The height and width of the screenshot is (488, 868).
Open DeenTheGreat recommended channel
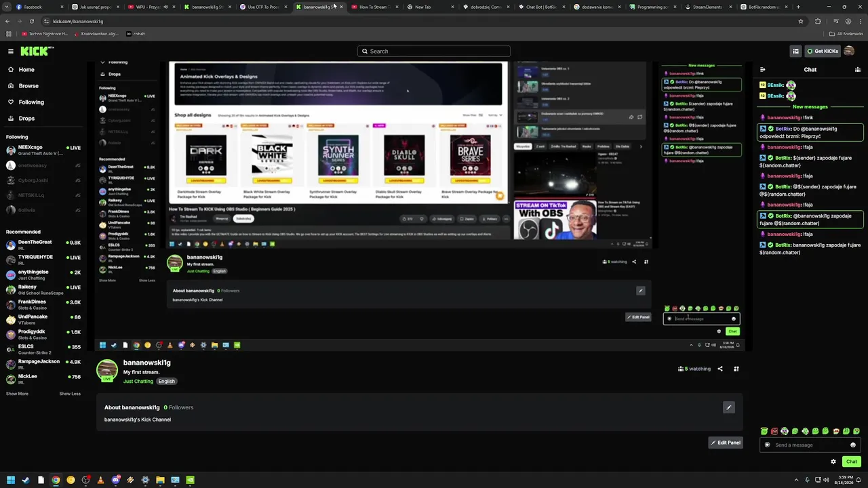tap(43, 245)
